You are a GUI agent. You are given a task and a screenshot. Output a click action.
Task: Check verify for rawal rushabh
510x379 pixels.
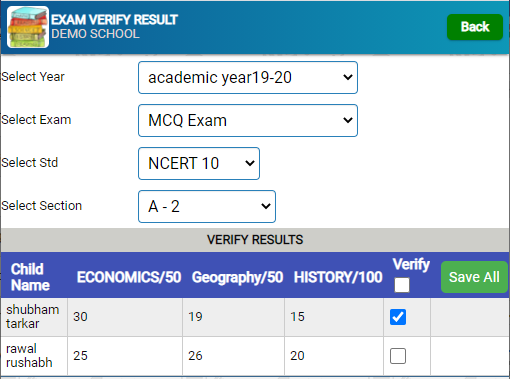pyautogui.click(x=398, y=356)
